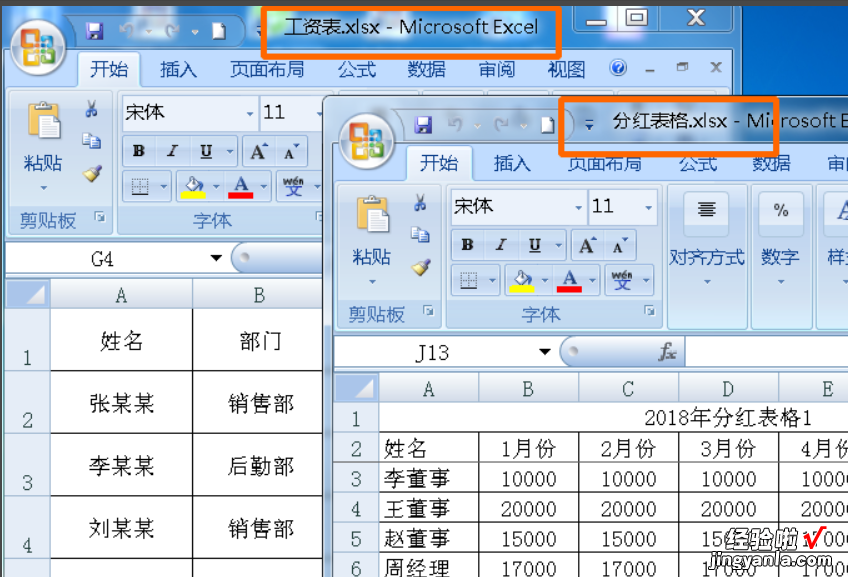Open Name Box dropdown showing J13
The width and height of the screenshot is (848, 577).
tap(545, 352)
